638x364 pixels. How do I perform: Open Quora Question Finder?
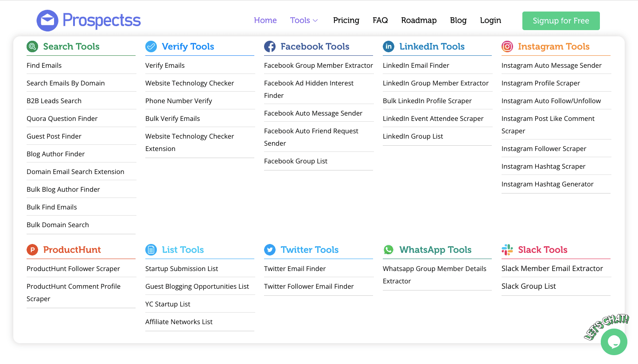(62, 119)
